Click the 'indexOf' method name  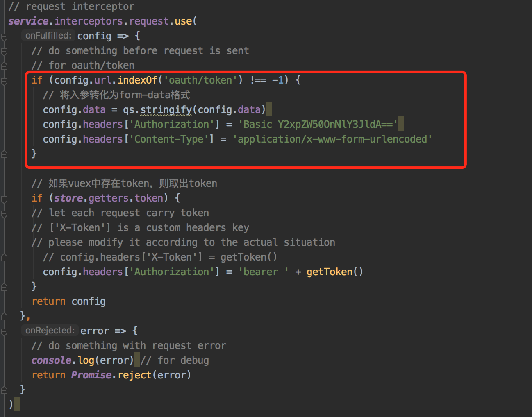pyautogui.click(x=138, y=80)
